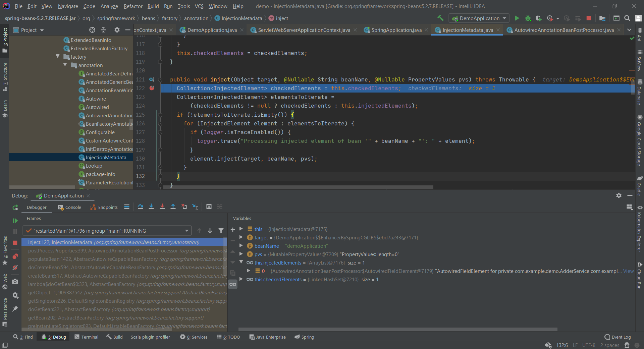Open View Breakpoints double red circle icon

15,256
